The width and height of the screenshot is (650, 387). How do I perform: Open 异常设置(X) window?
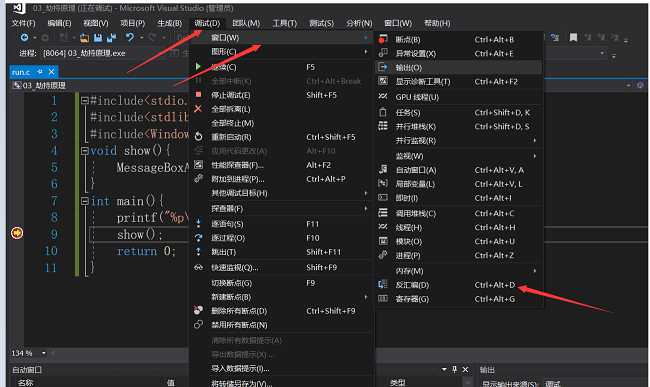pos(459,53)
